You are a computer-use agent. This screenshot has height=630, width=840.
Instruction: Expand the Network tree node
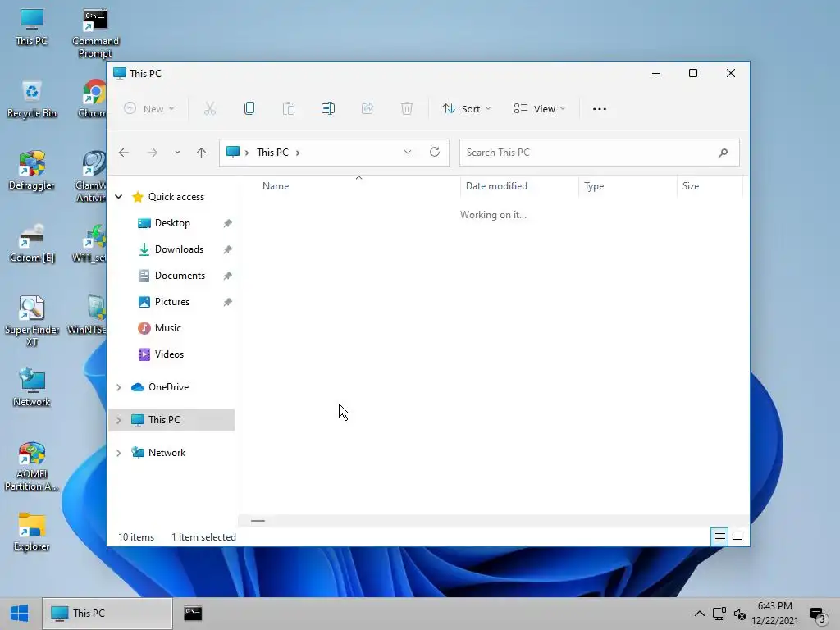119,453
